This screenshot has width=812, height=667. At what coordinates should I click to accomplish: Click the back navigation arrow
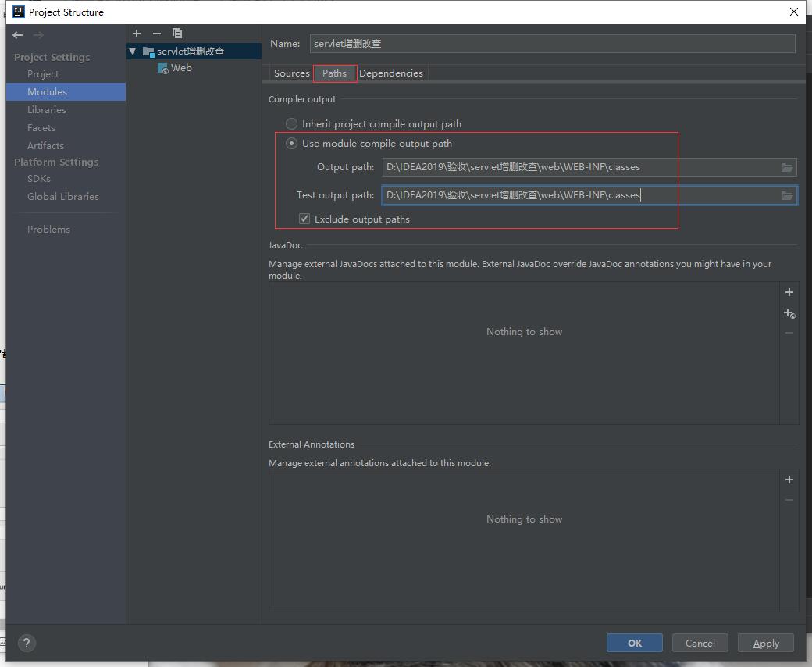pos(18,35)
